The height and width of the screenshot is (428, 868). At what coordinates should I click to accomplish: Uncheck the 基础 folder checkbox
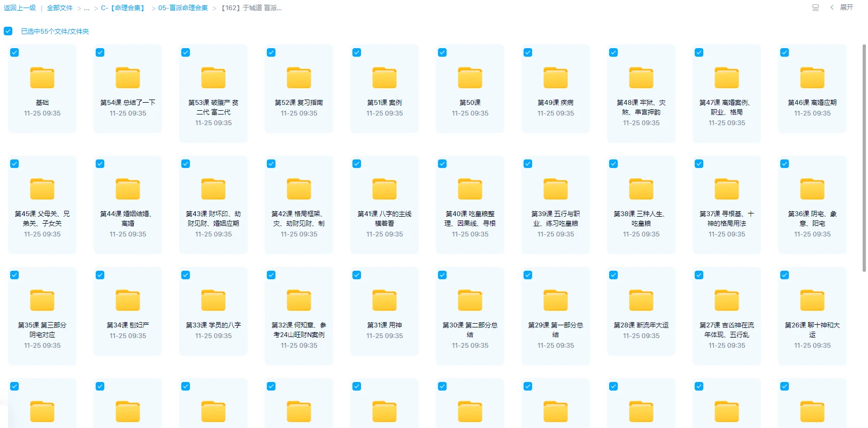(14, 52)
